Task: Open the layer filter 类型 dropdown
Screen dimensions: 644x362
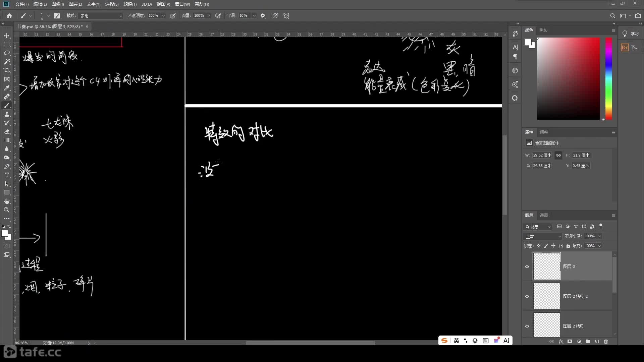Action: 538,227
